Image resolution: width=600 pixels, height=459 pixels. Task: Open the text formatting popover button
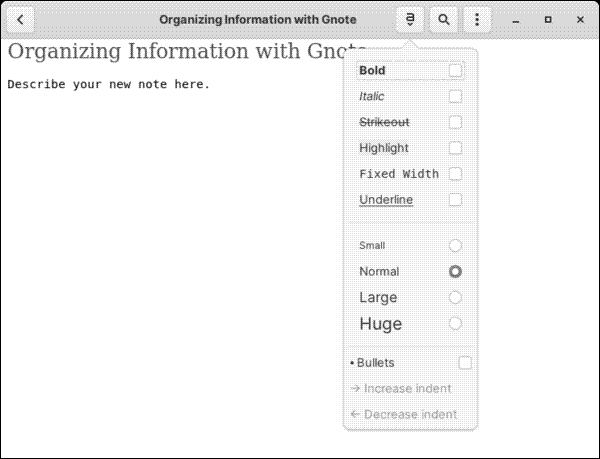[410, 20]
